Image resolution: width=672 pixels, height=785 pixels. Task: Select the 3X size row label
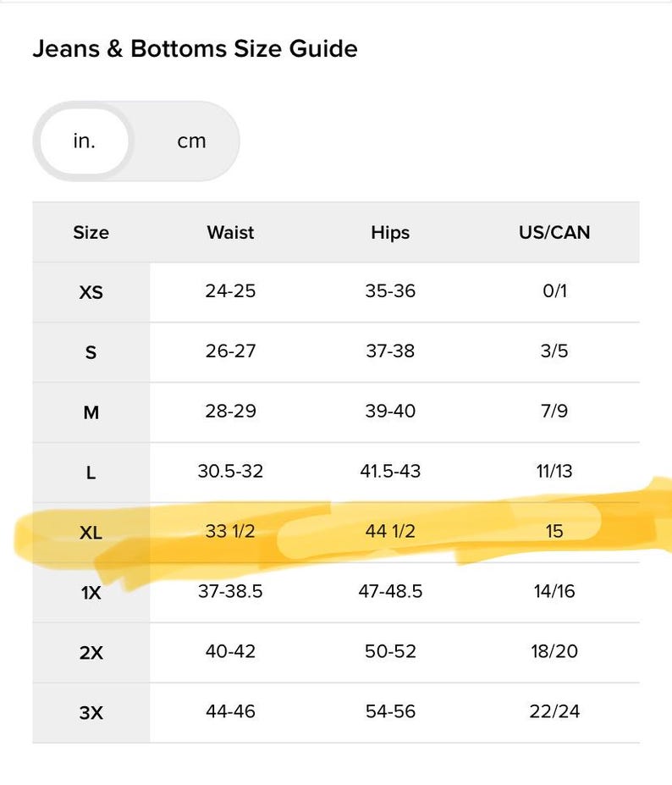(x=91, y=712)
